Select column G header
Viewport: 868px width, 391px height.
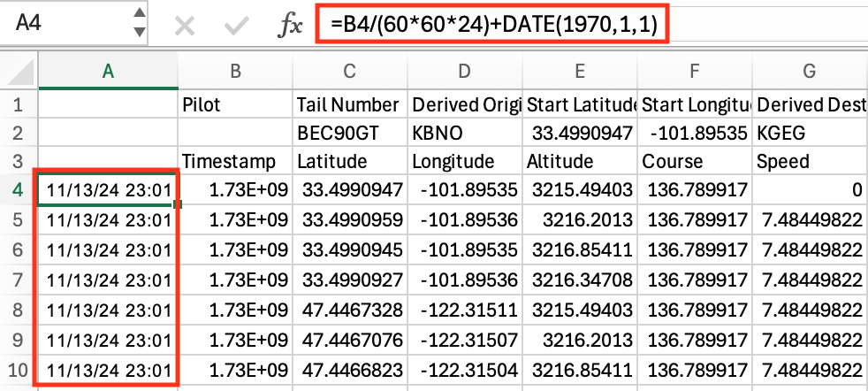(809, 74)
